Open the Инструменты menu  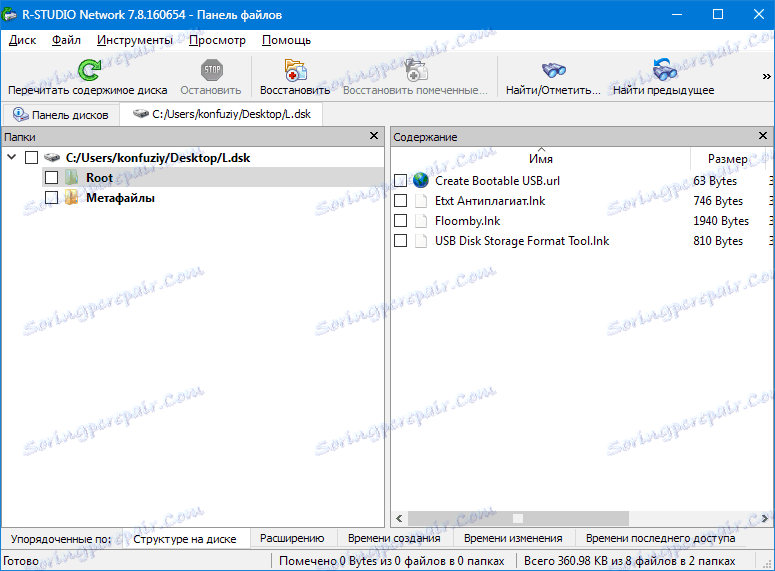[135, 40]
